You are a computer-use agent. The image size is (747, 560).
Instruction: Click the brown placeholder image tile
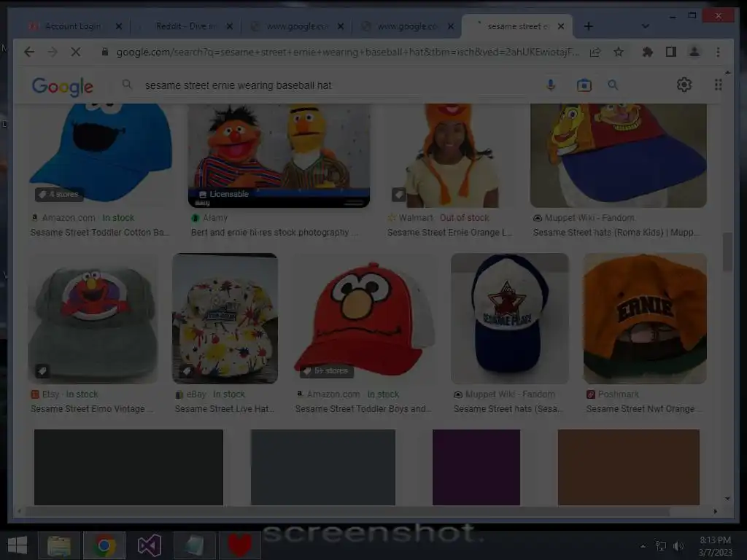629,467
